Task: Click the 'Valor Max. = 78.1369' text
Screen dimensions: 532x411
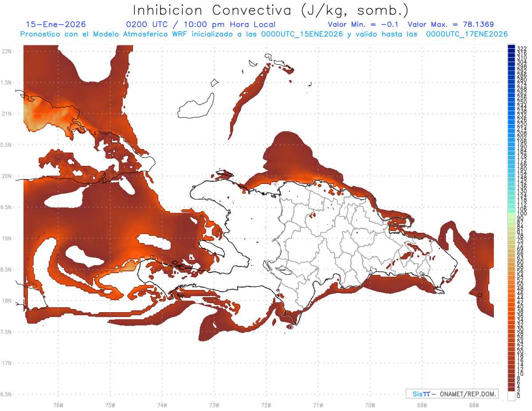Action: (x=450, y=24)
